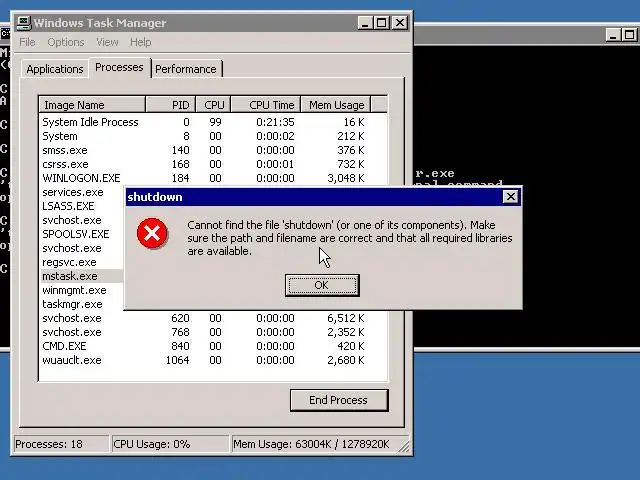Close the Windows Task Manager window
This screenshot has height=480, width=640.
click(400, 23)
